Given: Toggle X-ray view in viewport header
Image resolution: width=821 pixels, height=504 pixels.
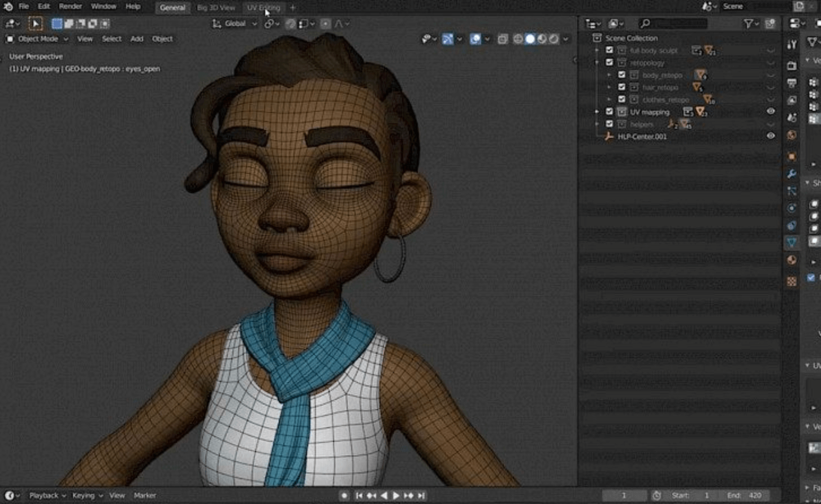Looking at the screenshot, I should pos(503,39).
